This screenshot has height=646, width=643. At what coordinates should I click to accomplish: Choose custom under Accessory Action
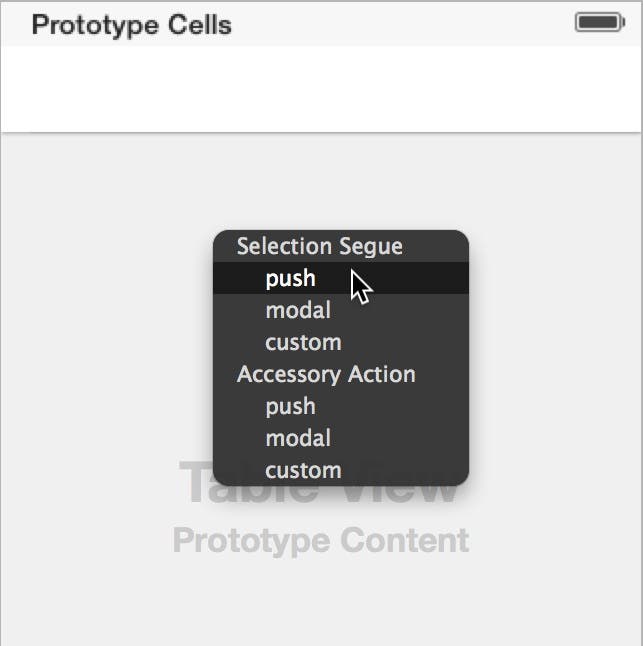pos(341,470)
